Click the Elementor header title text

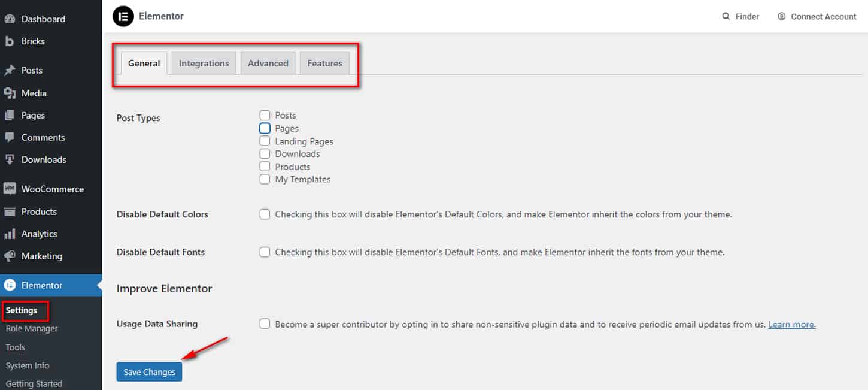pos(161,16)
